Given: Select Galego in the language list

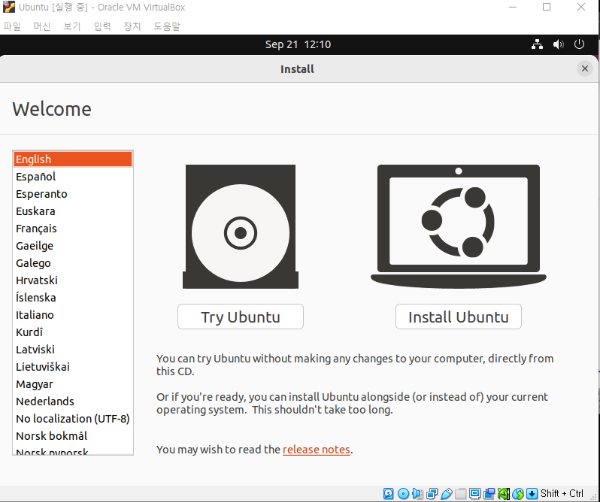Looking at the screenshot, I should point(73,263).
